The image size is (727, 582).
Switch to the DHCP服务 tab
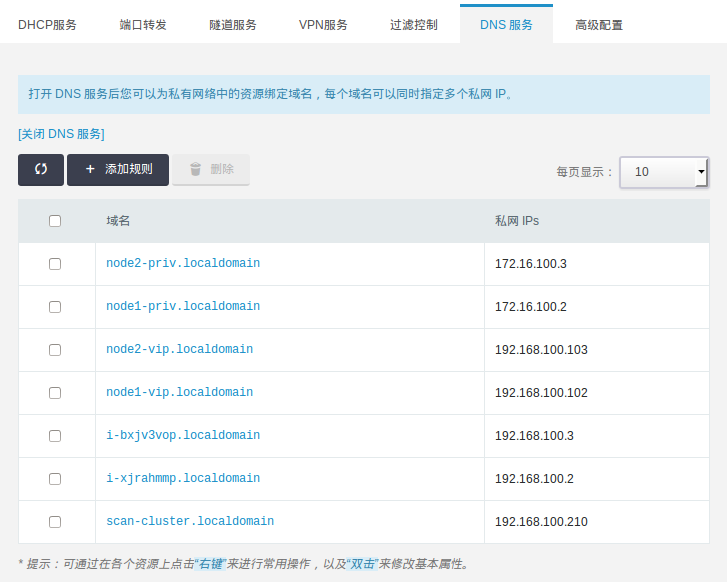pos(47,24)
